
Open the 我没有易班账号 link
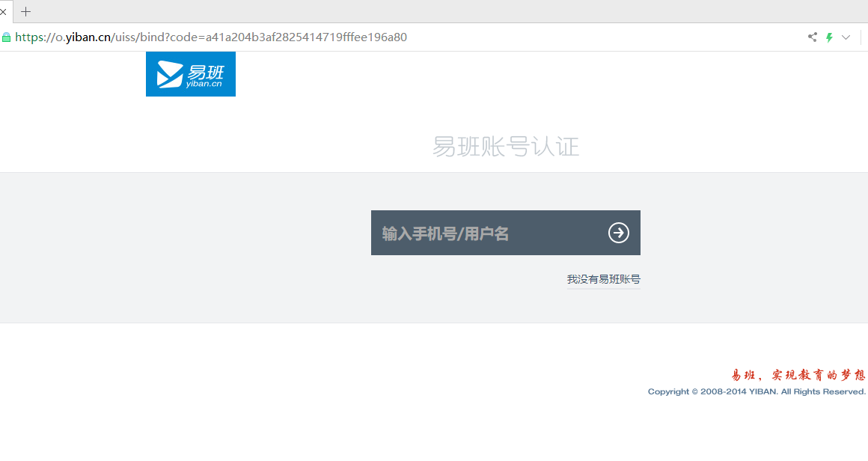(x=603, y=279)
